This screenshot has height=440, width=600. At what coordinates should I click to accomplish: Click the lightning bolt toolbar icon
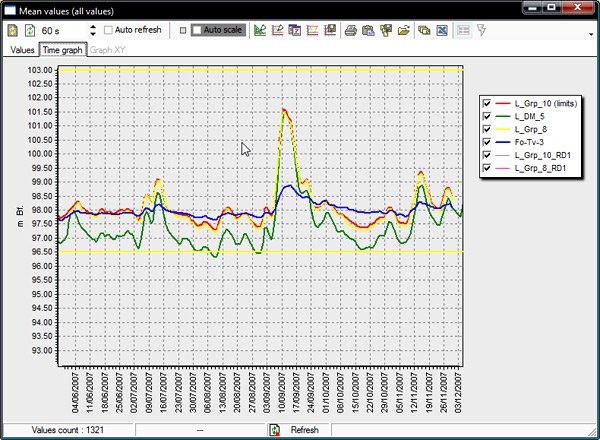[481, 30]
